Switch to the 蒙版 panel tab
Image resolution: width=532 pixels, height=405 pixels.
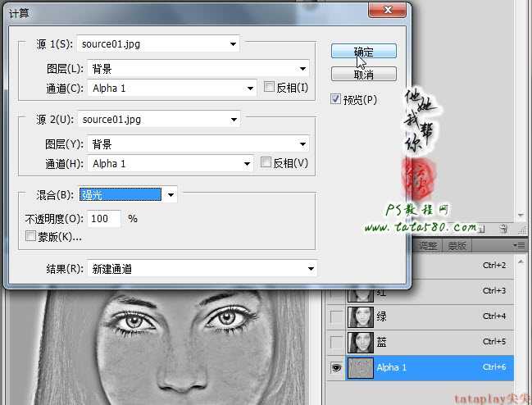(457, 246)
